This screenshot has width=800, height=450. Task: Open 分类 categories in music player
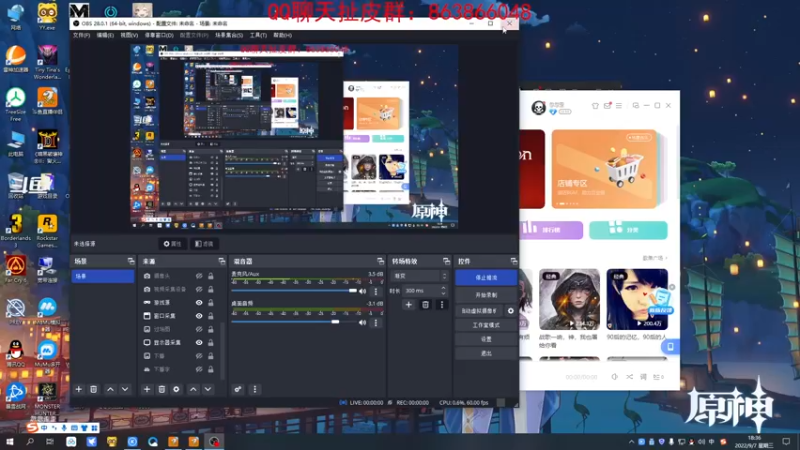tap(628, 230)
